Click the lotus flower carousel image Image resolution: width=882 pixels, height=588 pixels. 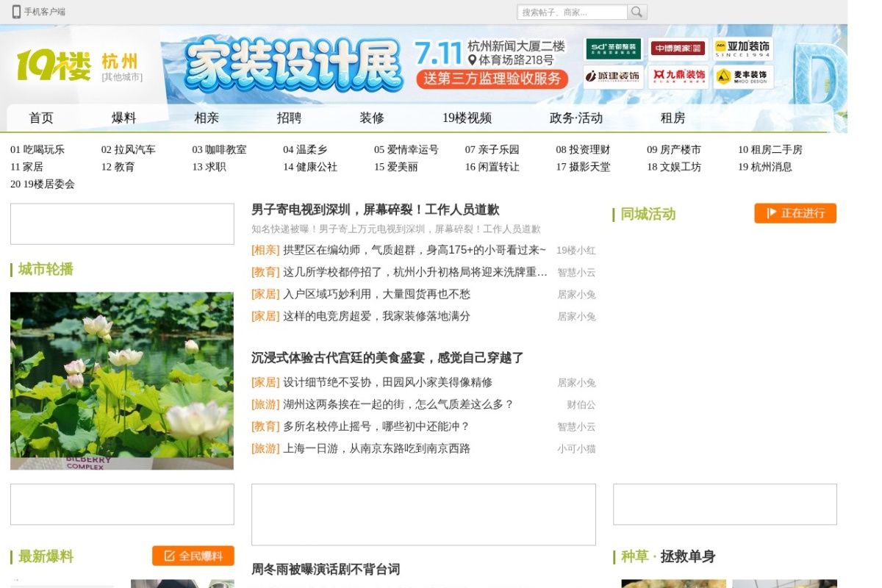122,381
